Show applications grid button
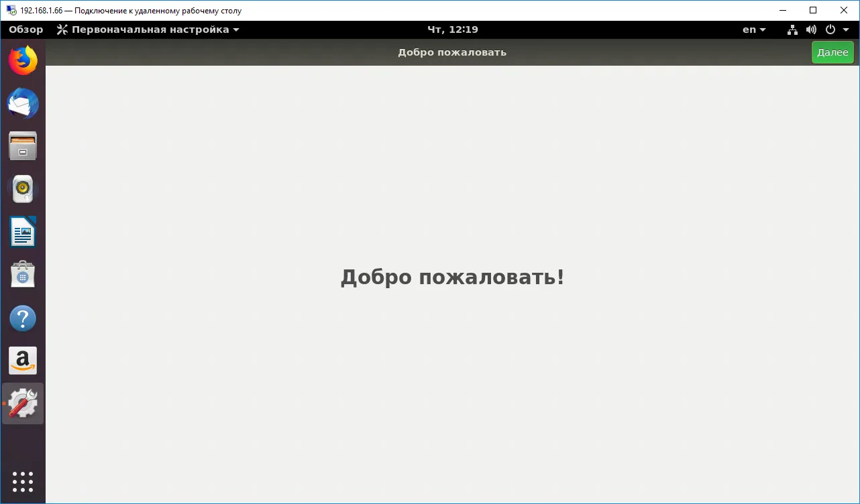 click(x=23, y=481)
